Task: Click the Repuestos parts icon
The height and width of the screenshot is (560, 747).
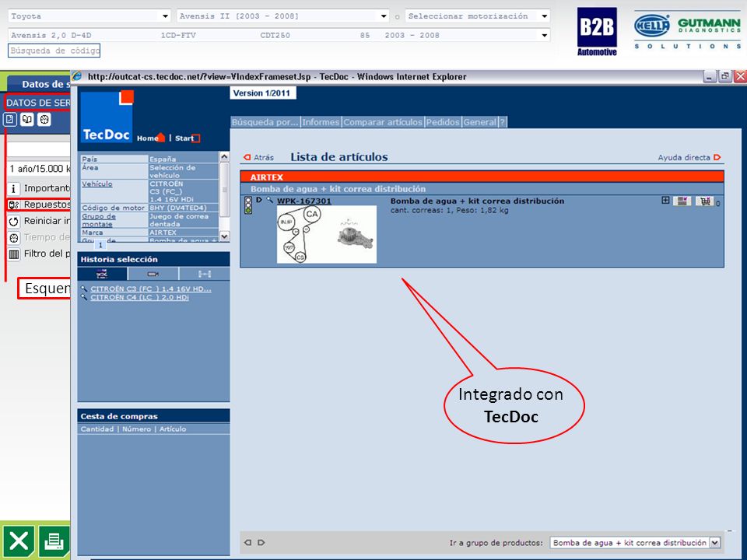Action: 14,205
